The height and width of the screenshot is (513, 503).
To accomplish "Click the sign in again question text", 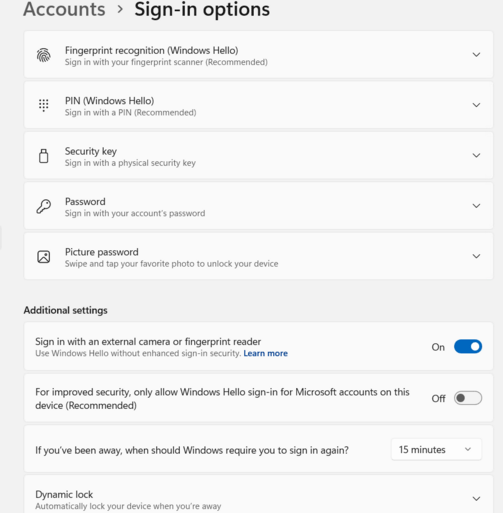I will coord(192,450).
